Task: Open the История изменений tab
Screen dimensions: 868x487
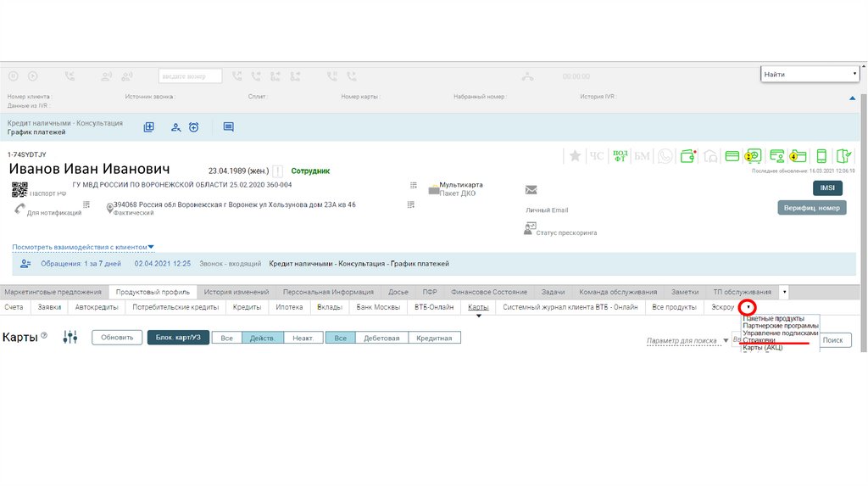Action: coord(236,292)
